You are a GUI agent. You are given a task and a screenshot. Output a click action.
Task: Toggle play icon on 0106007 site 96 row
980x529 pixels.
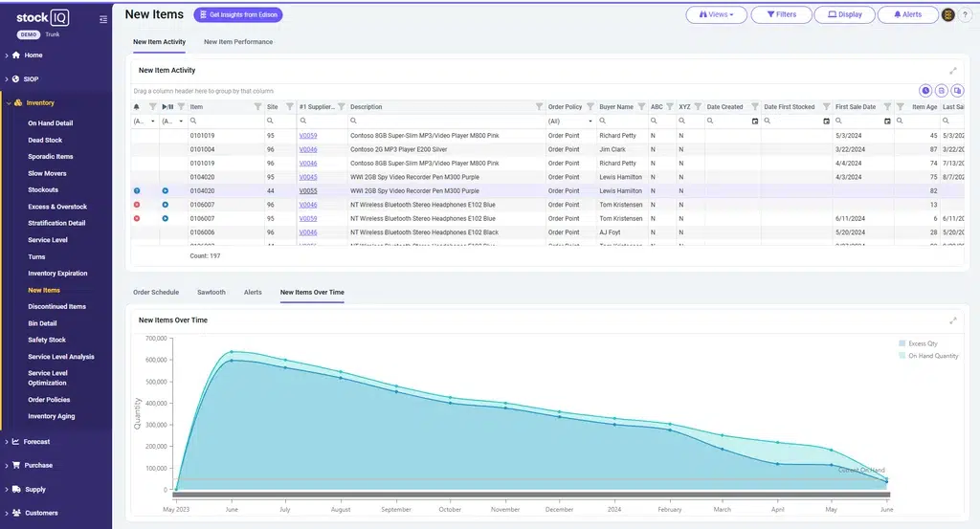click(x=165, y=204)
